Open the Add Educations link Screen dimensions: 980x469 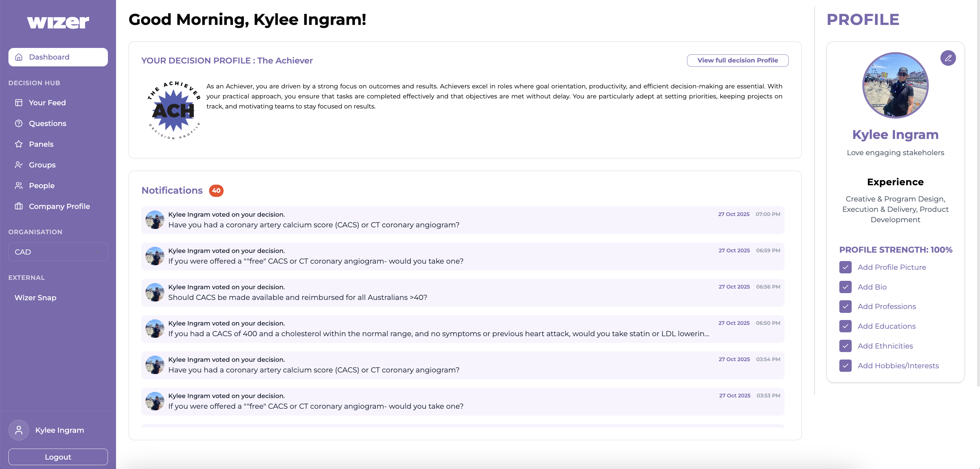pyautogui.click(x=886, y=326)
